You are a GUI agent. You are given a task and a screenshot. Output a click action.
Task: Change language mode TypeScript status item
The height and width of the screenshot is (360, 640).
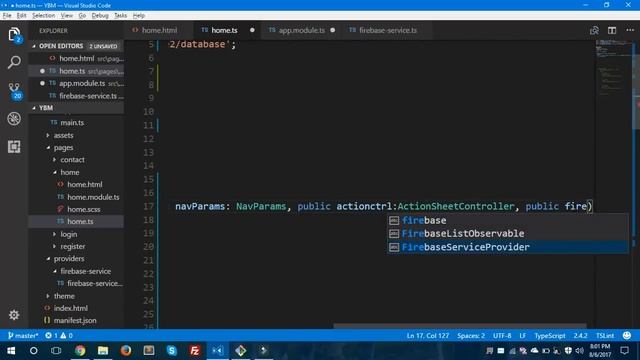pyautogui.click(x=550, y=336)
